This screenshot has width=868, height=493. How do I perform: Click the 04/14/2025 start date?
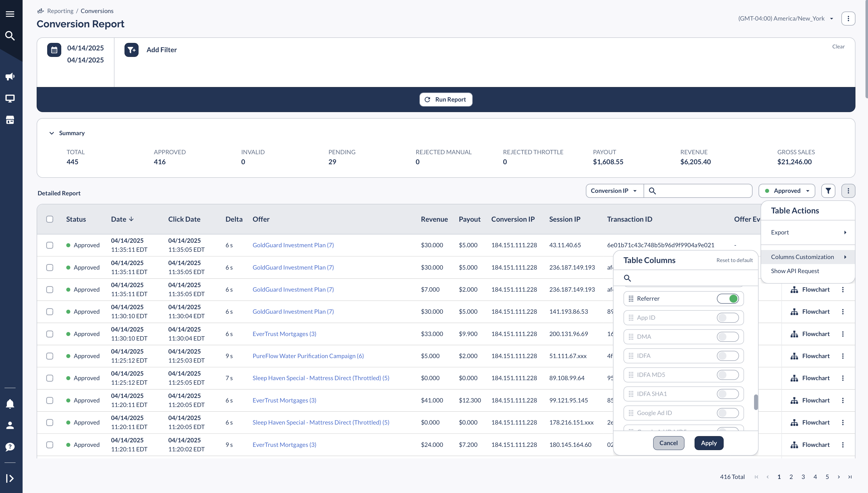[85, 48]
